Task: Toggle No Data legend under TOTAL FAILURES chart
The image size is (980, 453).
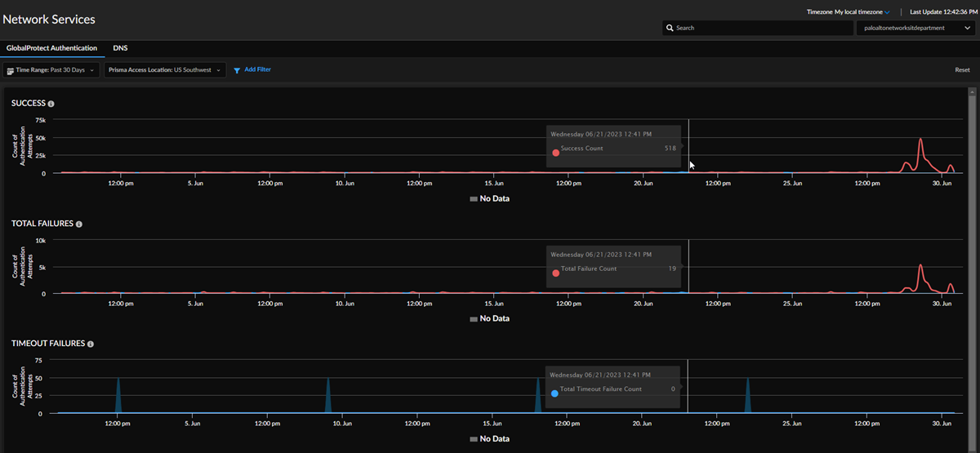Action: pos(489,318)
